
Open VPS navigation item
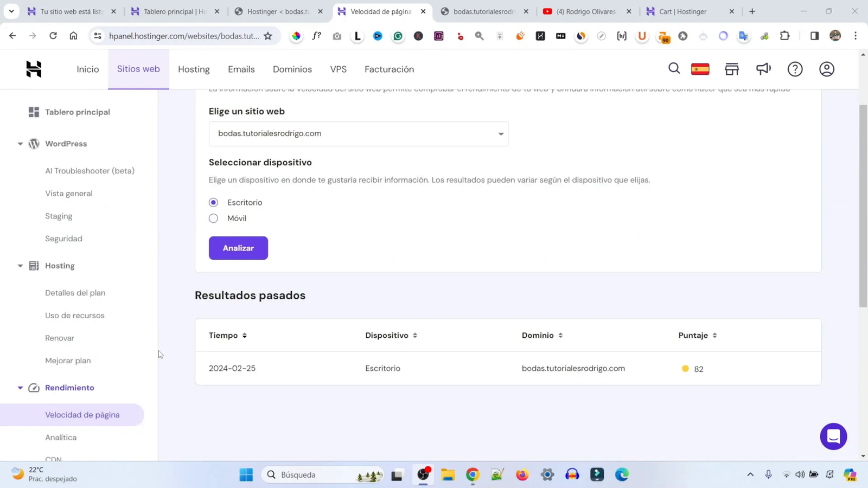[339, 69]
